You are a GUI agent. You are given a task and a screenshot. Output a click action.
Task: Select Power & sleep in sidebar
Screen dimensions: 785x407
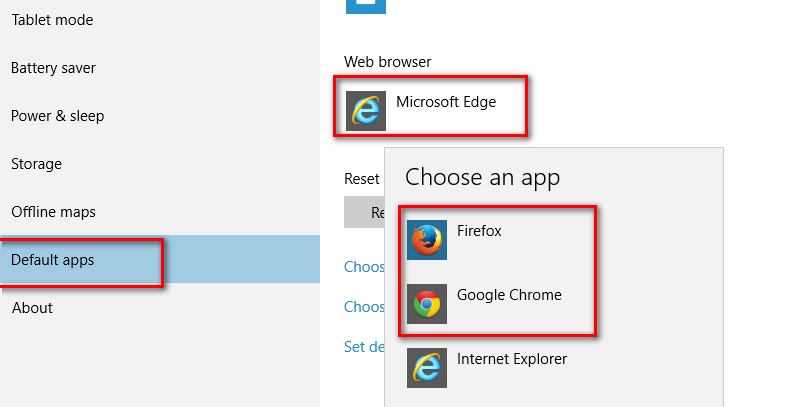pos(58,116)
